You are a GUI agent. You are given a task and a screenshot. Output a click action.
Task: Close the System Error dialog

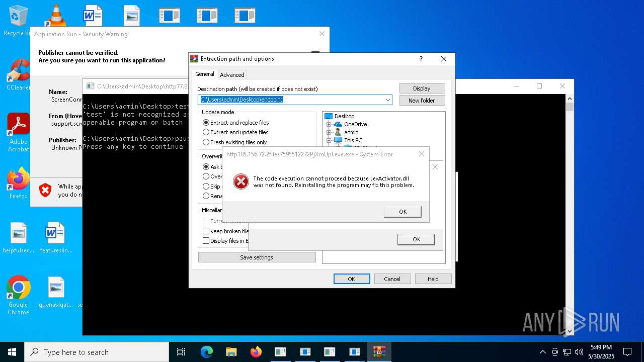[x=422, y=154]
